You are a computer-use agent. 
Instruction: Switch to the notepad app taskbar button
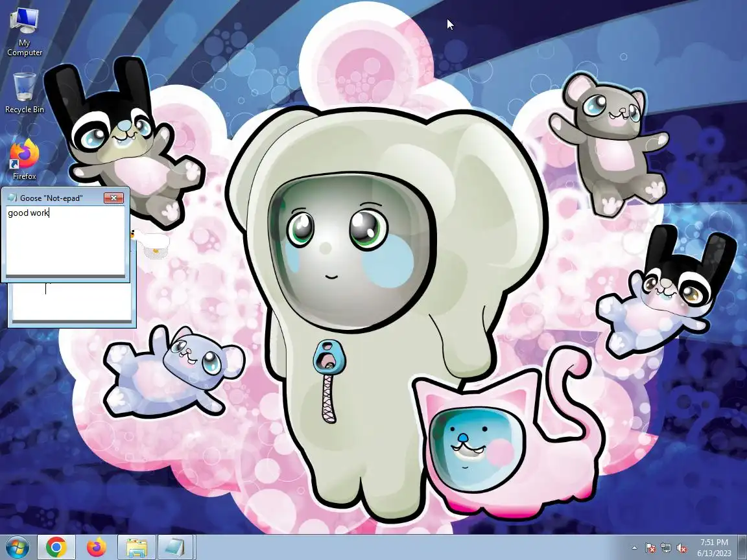pyautogui.click(x=175, y=547)
